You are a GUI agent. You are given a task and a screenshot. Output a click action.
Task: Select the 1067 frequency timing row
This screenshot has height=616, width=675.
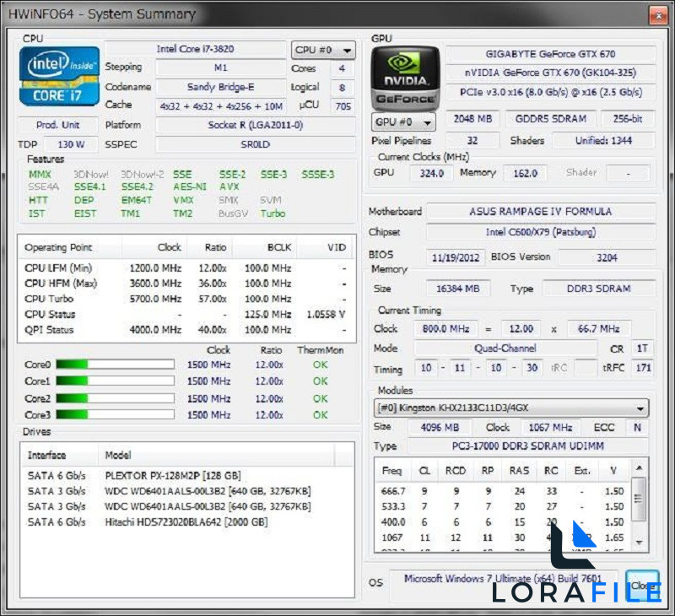click(x=503, y=538)
